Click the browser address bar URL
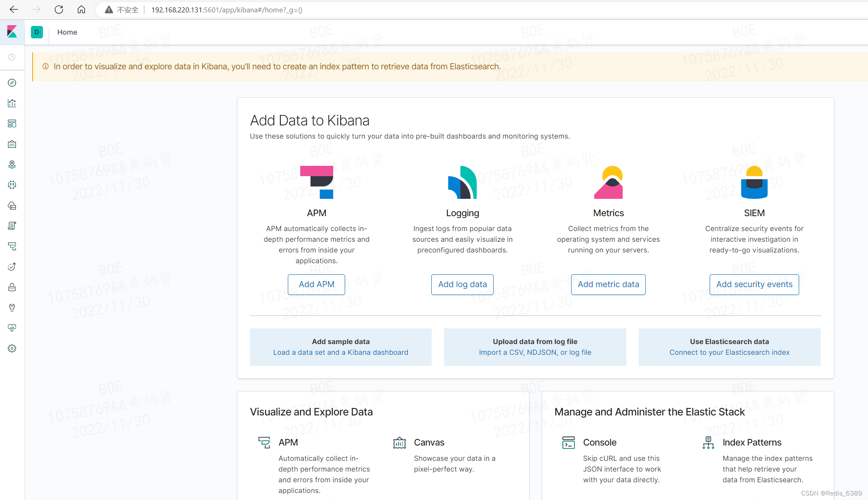The width and height of the screenshot is (868, 500). (x=227, y=10)
